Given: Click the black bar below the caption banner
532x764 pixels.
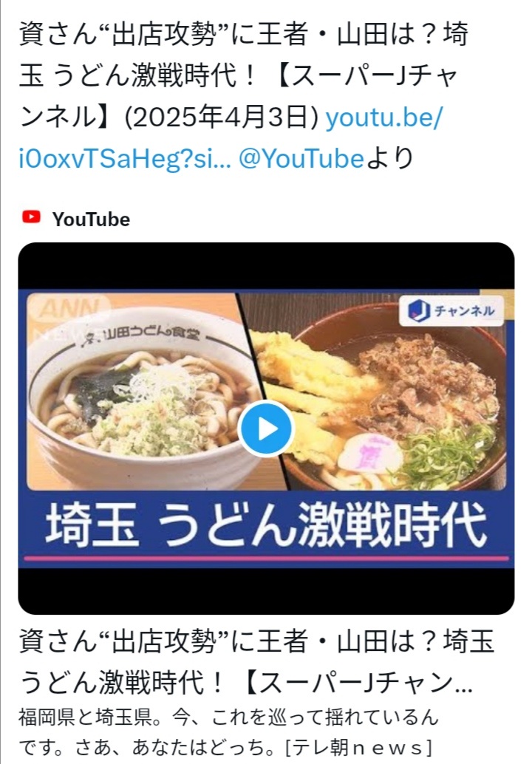Looking at the screenshot, I should pyautogui.click(x=266, y=591).
